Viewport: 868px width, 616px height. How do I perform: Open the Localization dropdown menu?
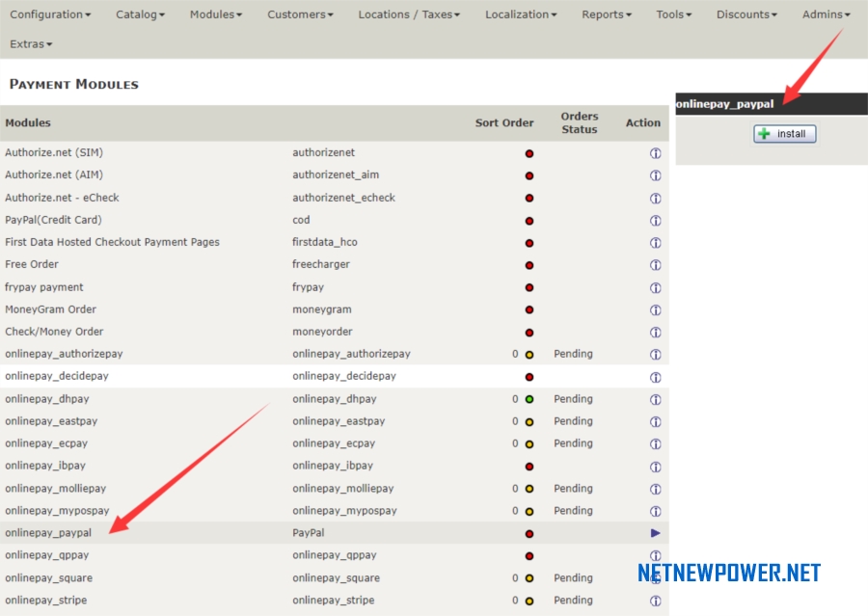[521, 14]
